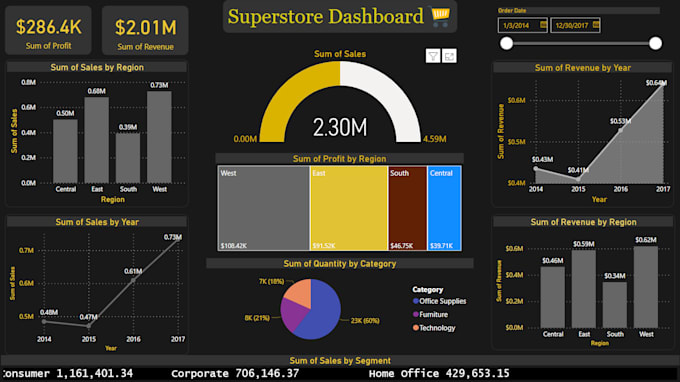Click the $108.42K value in the treemap
The height and width of the screenshot is (382, 680).
click(234, 246)
